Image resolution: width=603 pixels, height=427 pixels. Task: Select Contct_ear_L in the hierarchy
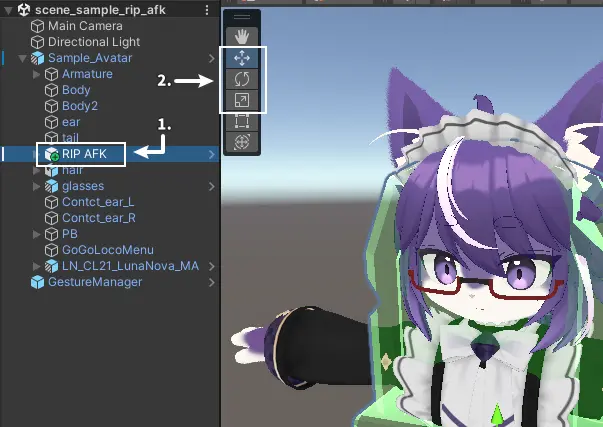click(x=98, y=202)
